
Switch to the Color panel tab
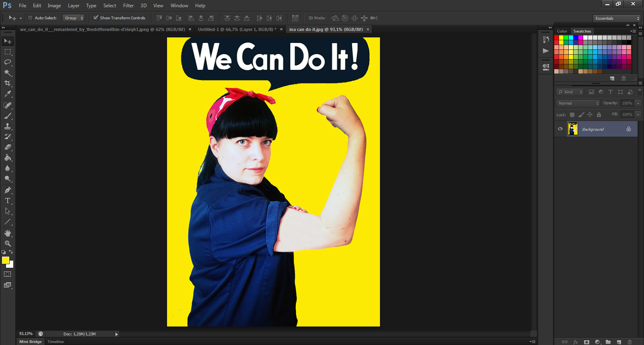tap(562, 31)
